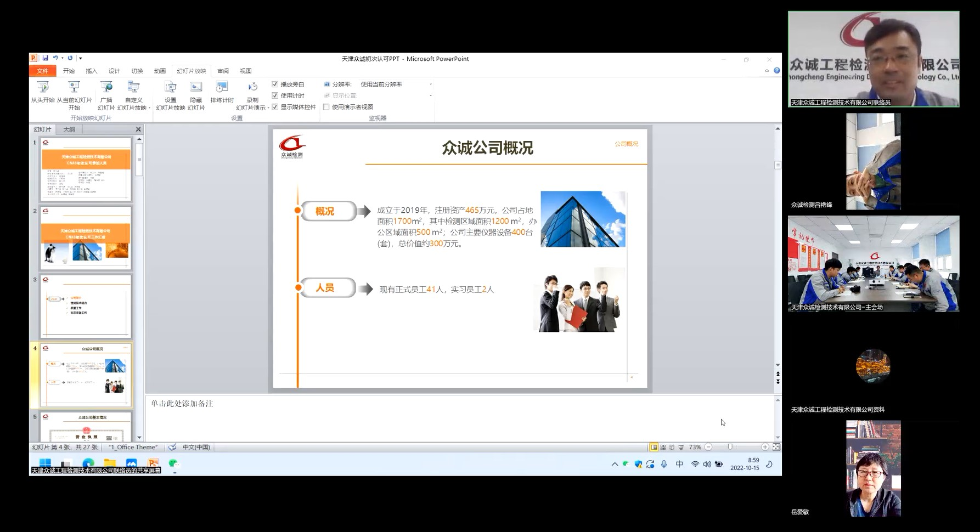Viewport: 980px width, 532px height.
Task: Open the Undo history dropdown arrow
Action: tap(62, 58)
